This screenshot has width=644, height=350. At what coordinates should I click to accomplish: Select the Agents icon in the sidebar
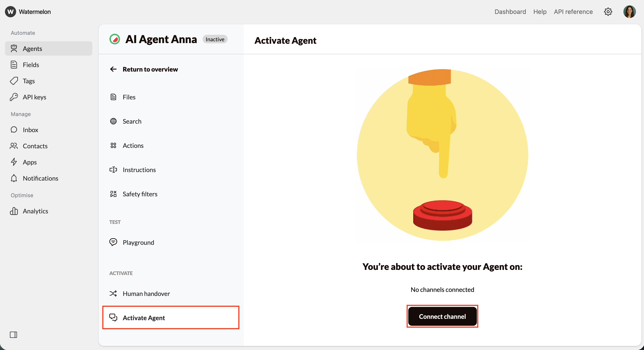tap(14, 48)
